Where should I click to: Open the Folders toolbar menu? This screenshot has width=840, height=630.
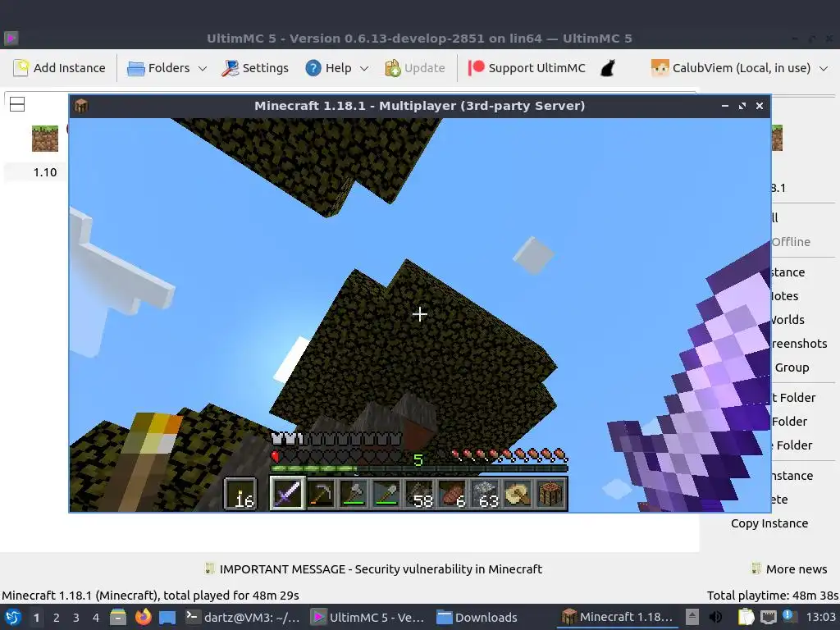[158, 68]
